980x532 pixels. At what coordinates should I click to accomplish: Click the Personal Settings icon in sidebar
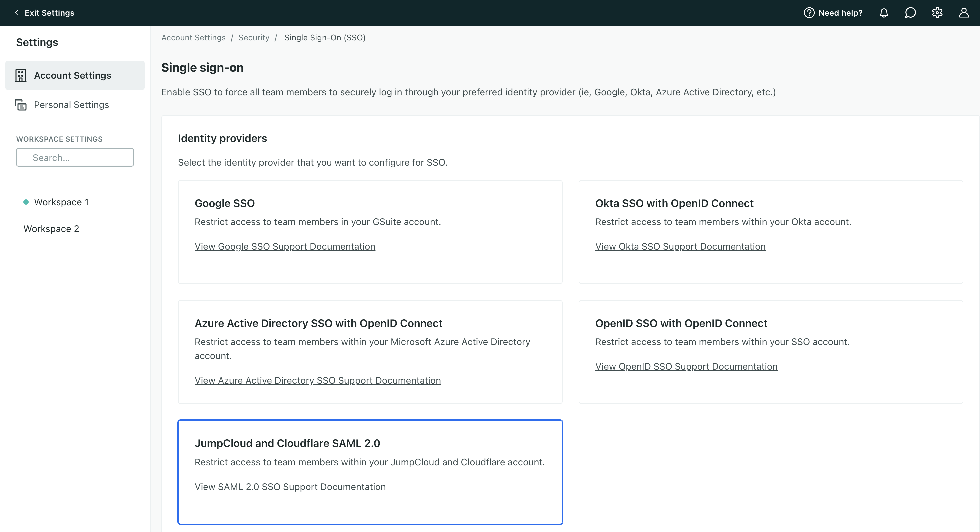point(20,105)
